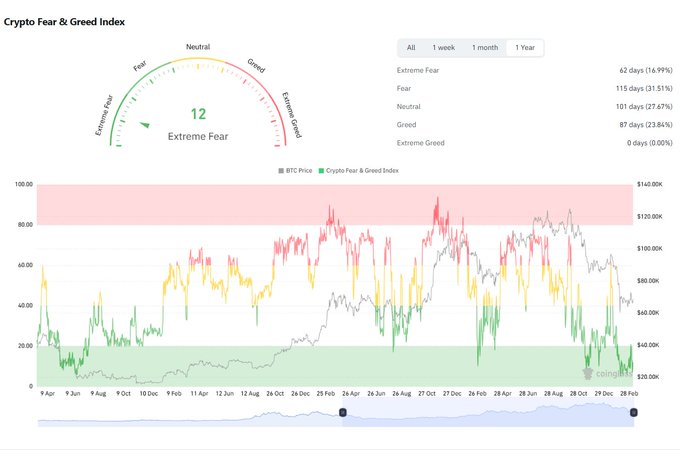Switch to the 1 week tab

coord(441,48)
